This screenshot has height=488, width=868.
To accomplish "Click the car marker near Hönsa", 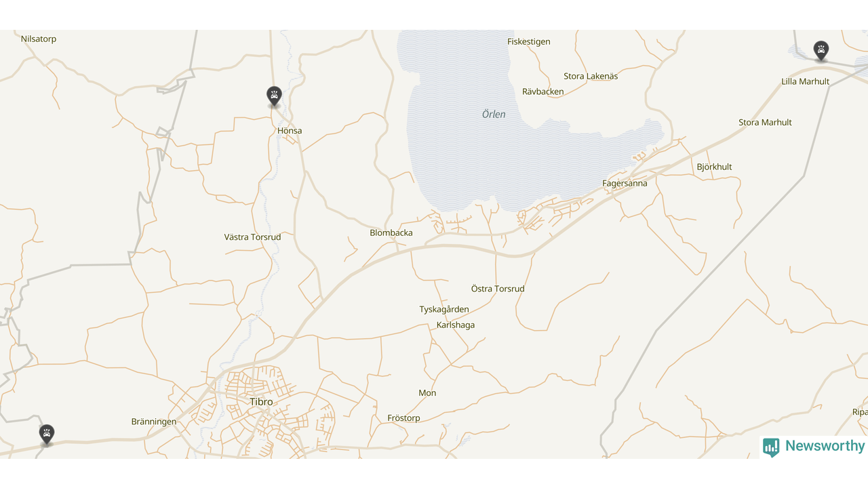I will point(274,96).
